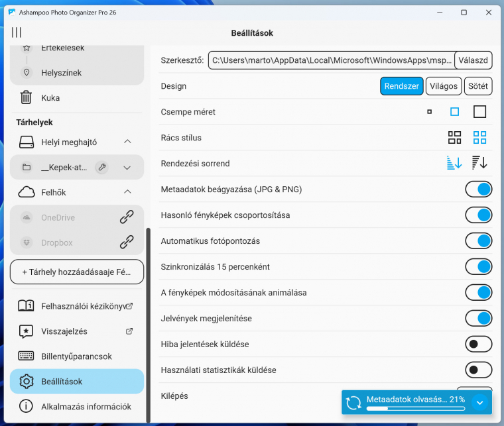
Task: Select the largest tile size icon
Action: pyautogui.click(x=479, y=112)
